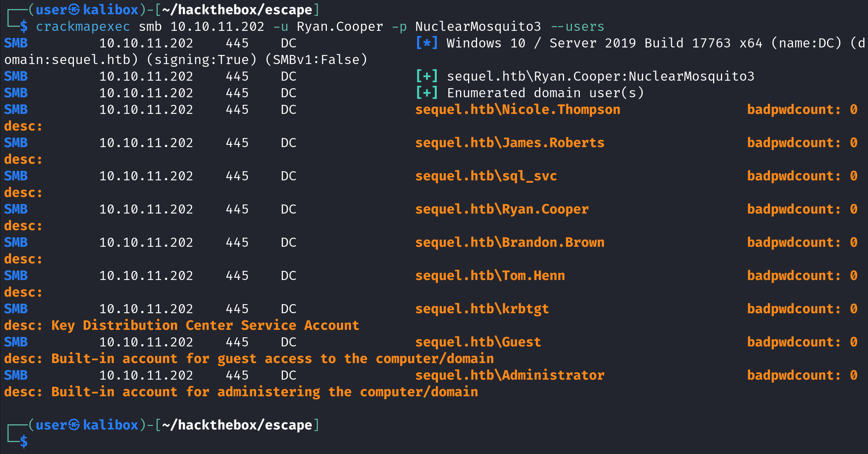Screen dimensions: 868x454
Task: Click sequel.htb\Brandon.Brown in output
Action: pos(510,242)
